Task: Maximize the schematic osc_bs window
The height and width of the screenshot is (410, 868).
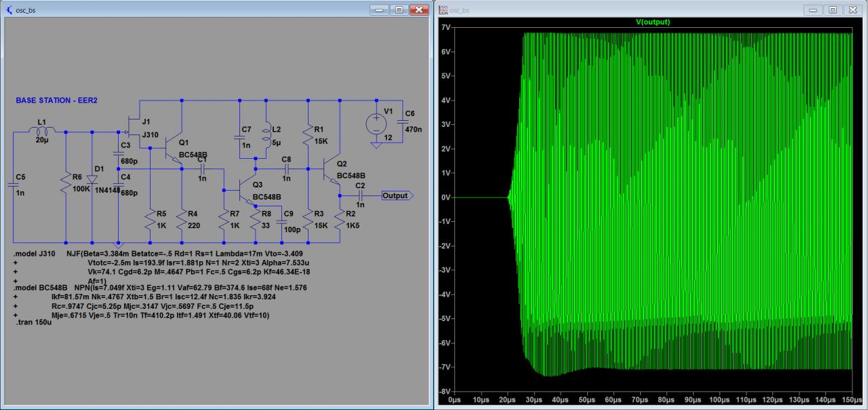Action: [x=399, y=10]
